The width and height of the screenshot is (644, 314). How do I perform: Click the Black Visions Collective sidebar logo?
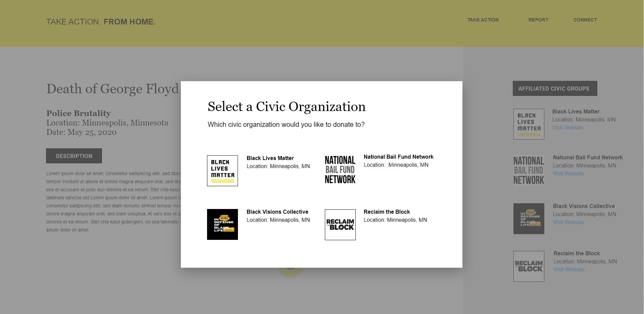(529, 219)
